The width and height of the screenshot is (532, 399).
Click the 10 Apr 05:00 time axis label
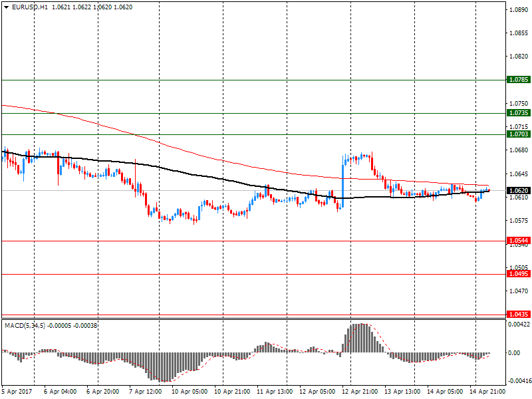(190, 392)
